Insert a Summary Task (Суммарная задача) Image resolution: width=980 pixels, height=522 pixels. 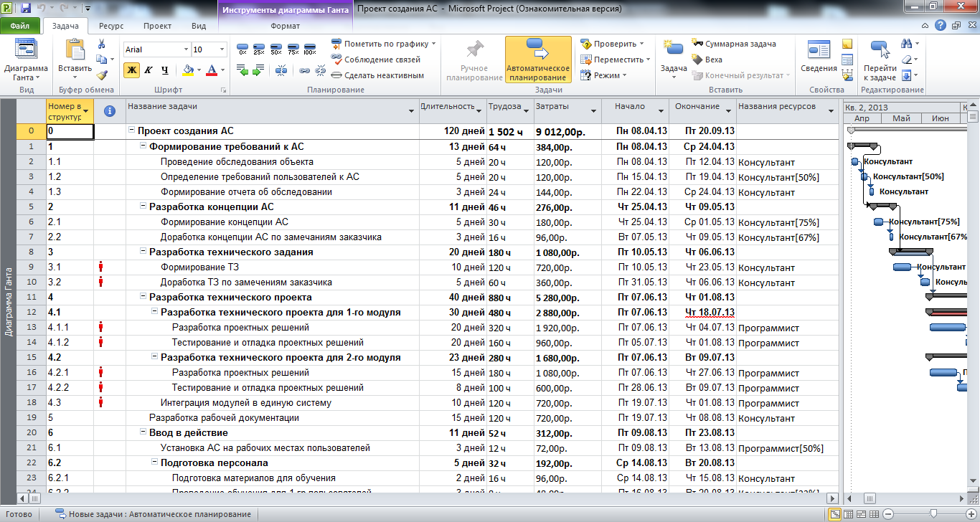(x=734, y=44)
